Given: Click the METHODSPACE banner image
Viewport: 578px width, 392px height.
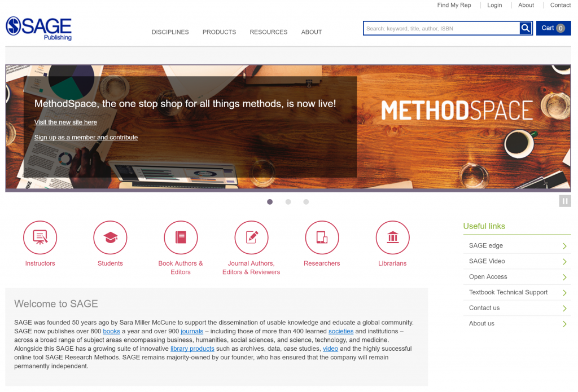Looking at the screenshot, I should click(x=457, y=110).
